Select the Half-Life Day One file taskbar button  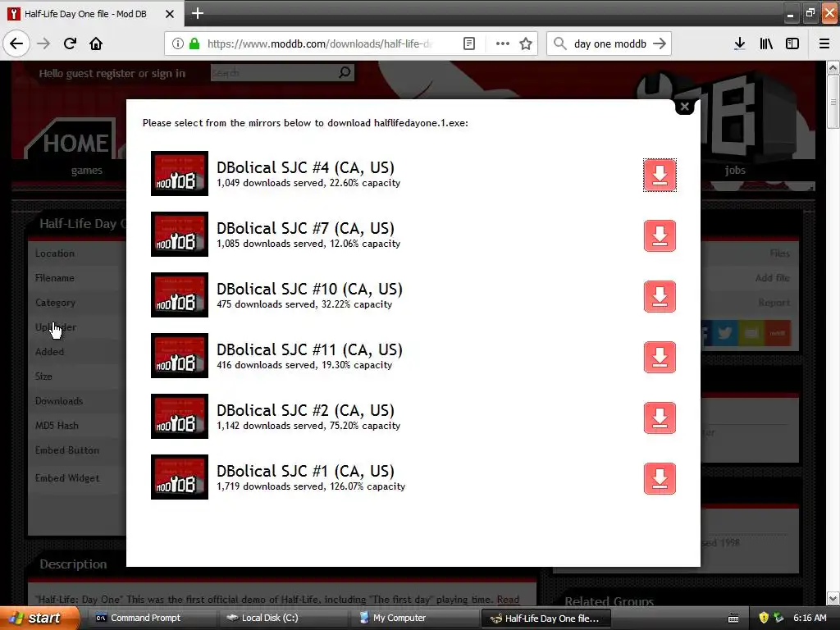546,619
